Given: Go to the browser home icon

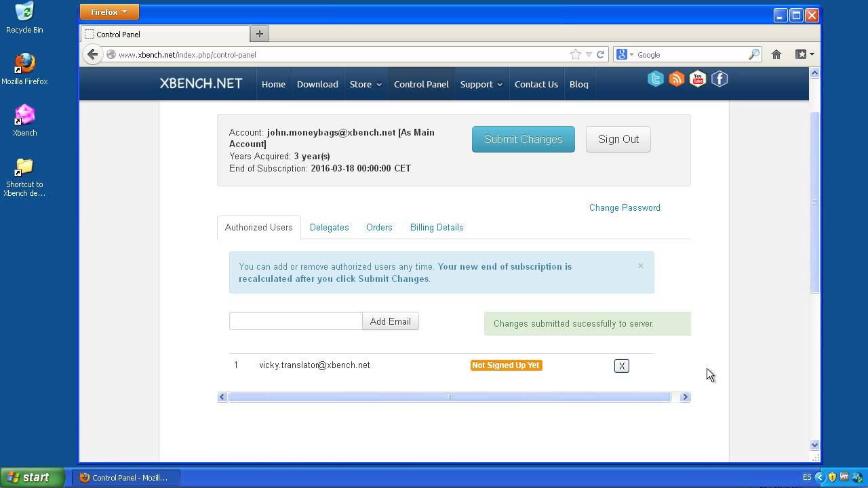Looking at the screenshot, I should [776, 54].
